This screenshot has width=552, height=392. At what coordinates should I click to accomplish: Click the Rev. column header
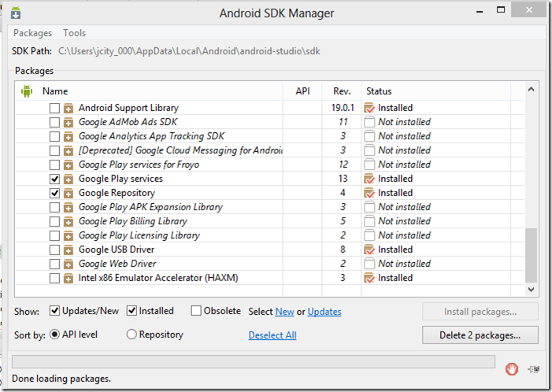coord(342,91)
